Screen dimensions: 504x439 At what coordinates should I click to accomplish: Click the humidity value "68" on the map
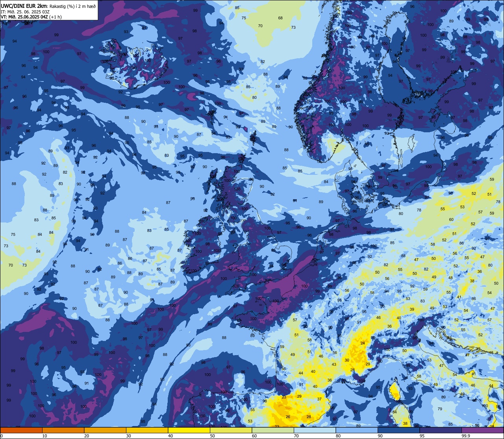coord(280,18)
